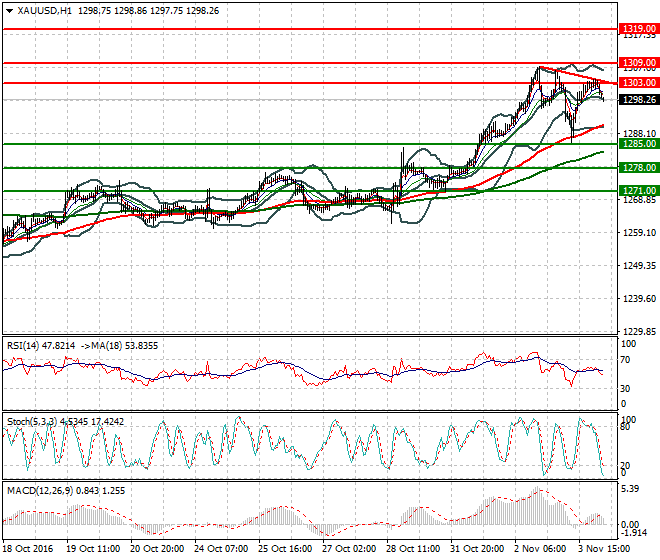Viewport: 660px width, 560px height.
Task: Select the RSI(14) indicator label
Action: pyautogui.click(x=23, y=346)
